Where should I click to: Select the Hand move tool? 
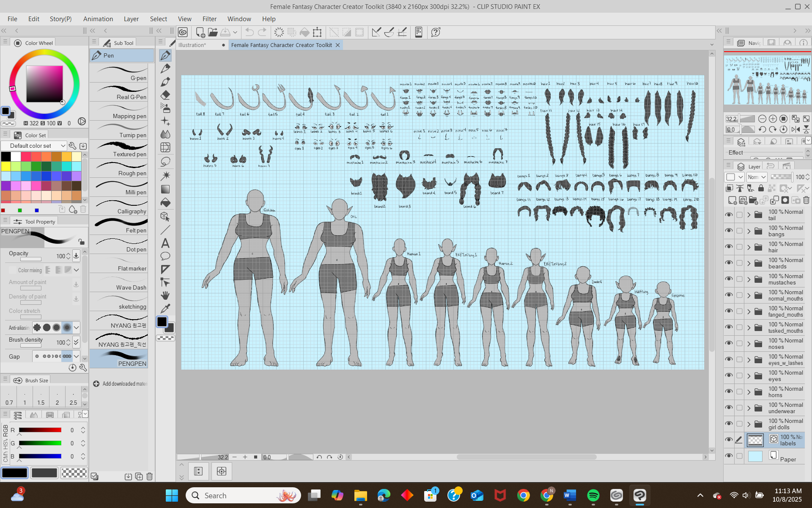point(165,295)
